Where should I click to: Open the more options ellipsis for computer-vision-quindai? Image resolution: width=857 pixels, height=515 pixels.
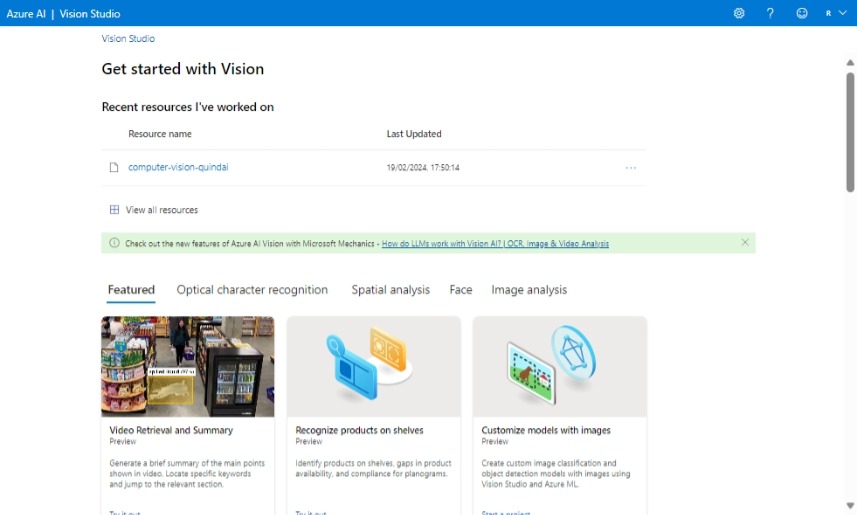[631, 168]
